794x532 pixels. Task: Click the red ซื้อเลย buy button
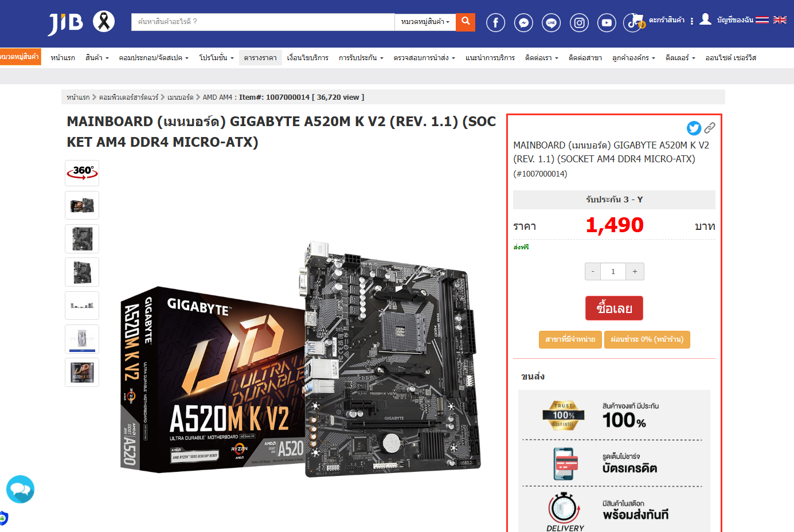tap(614, 308)
